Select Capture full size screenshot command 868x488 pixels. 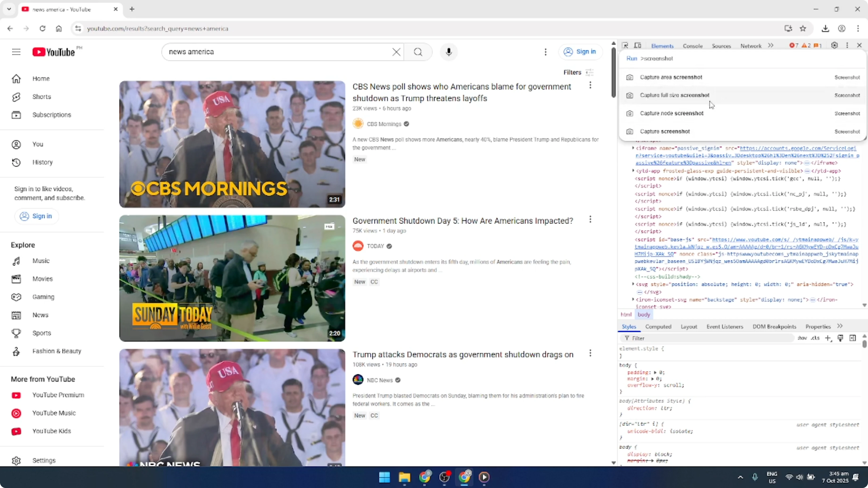743,95
